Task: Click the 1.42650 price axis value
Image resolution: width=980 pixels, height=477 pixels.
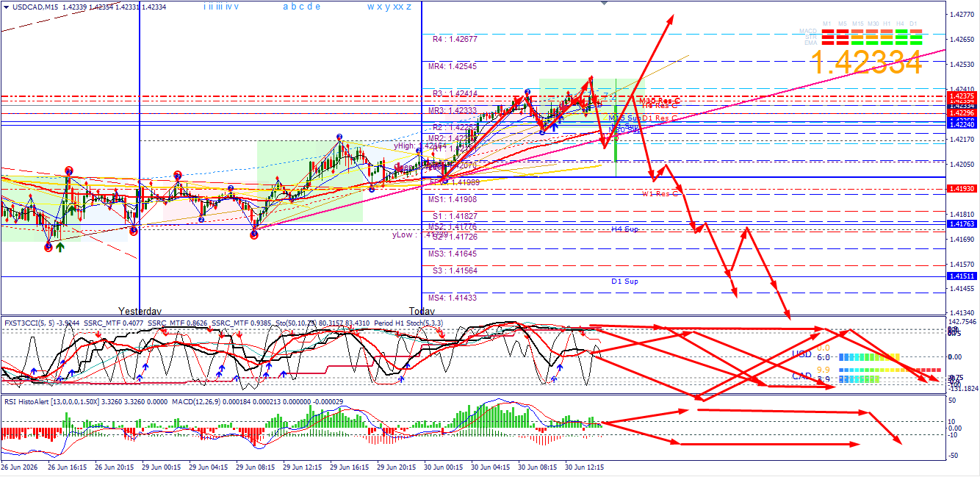Action: coord(962,40)
